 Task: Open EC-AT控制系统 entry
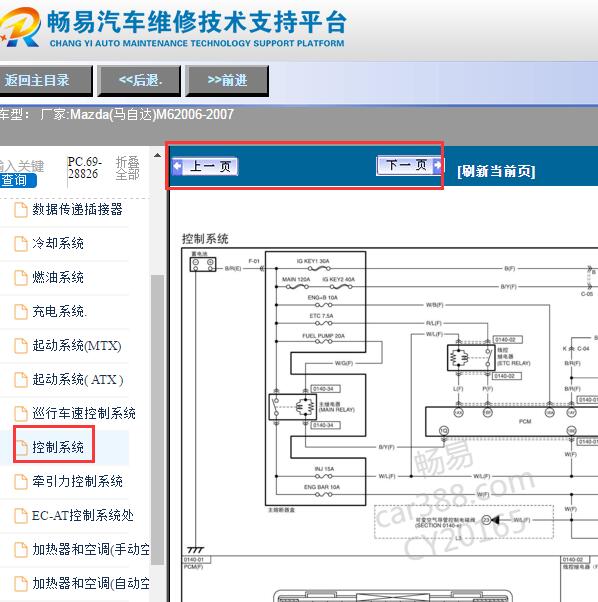pyautogui.click(x=83, y=516)
